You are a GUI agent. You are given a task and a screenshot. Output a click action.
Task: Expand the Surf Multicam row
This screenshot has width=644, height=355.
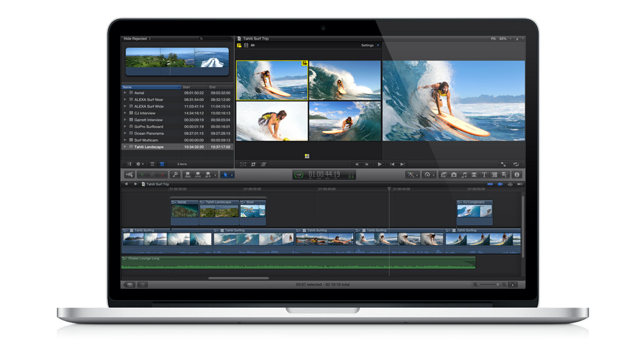tap(125, 140)
